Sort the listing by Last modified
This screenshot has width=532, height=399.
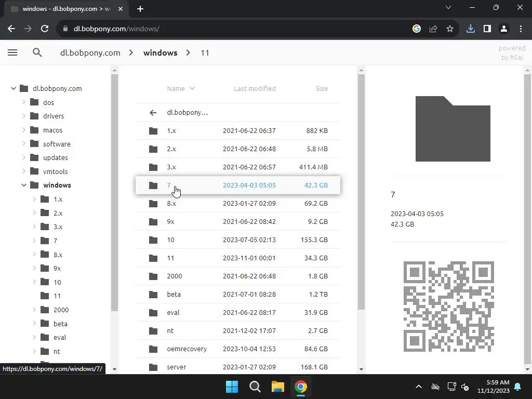255,88
